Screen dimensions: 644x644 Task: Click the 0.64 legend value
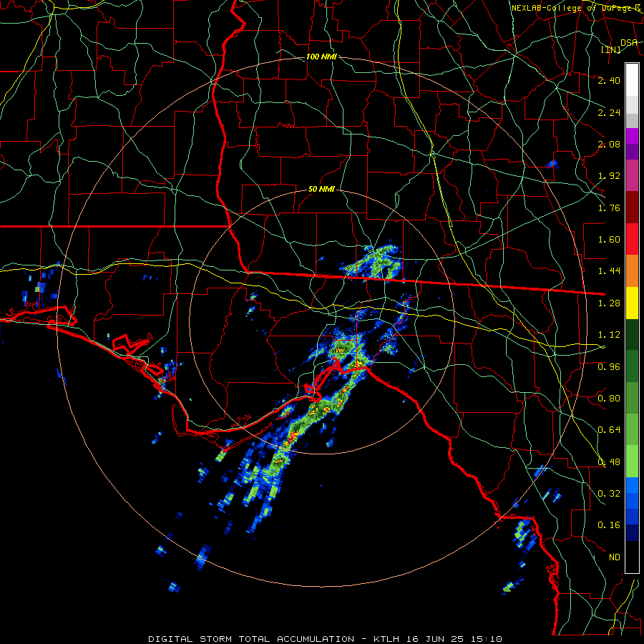tap(609, 430)
